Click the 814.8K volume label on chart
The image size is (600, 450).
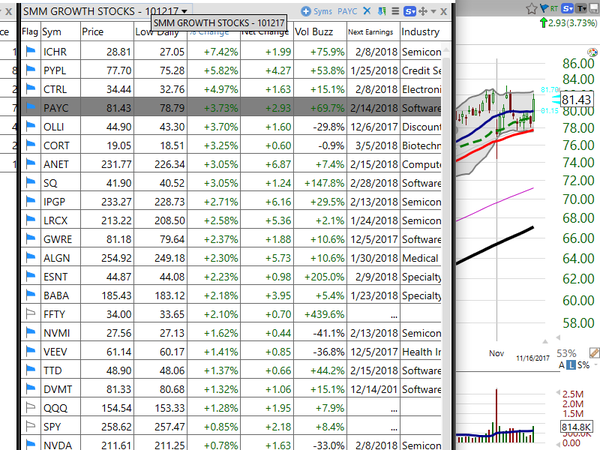576,426
